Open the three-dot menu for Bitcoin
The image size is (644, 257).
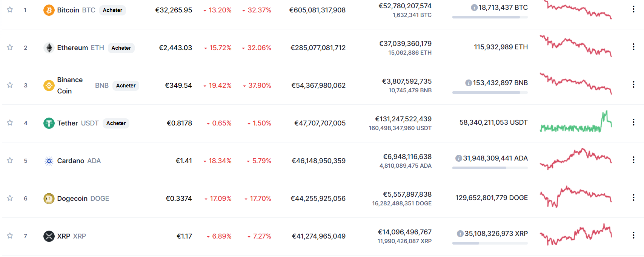pos(633,9)
